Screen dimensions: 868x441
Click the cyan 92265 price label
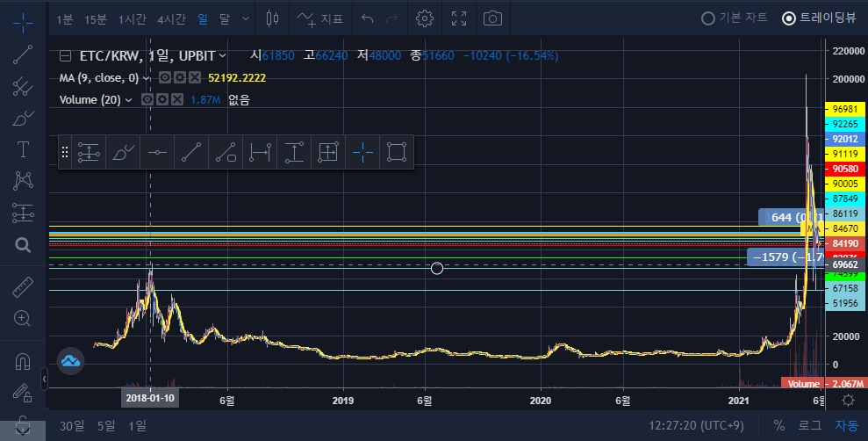[845, 124]
